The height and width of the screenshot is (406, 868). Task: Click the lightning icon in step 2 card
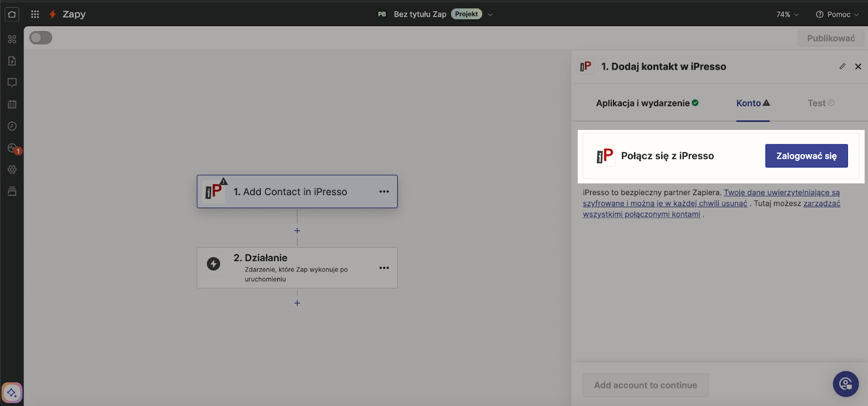[213, 264]
